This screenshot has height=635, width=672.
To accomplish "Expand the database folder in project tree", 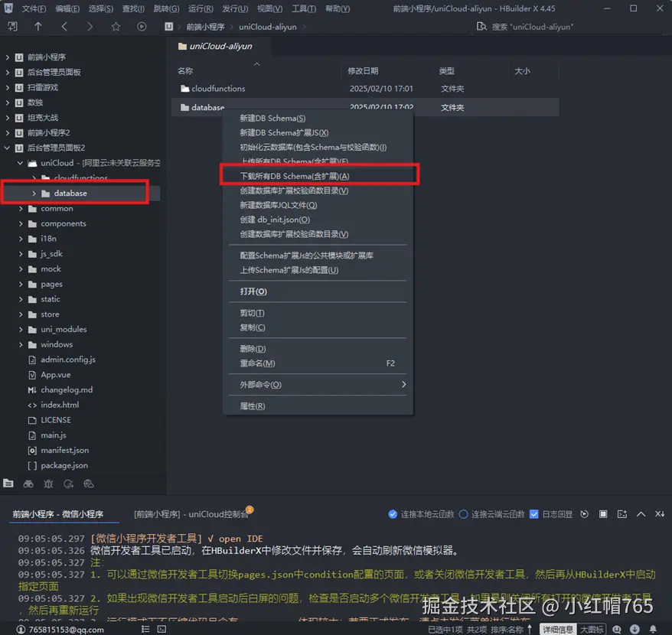I will (x=34, y=194).
